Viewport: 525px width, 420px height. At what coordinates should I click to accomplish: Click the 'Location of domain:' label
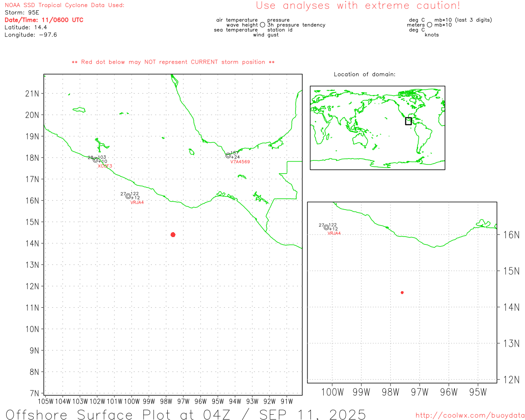(x=365, y=75)
